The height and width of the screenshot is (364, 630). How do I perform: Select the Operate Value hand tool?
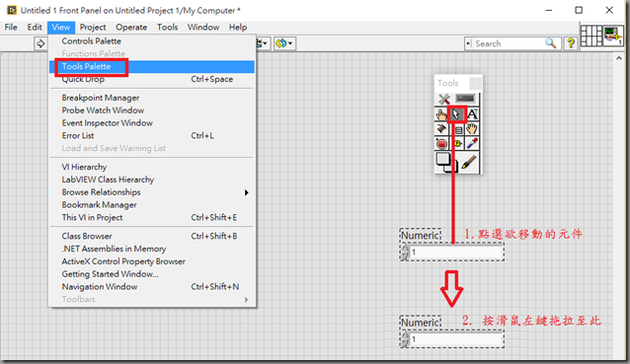(441, 114)
